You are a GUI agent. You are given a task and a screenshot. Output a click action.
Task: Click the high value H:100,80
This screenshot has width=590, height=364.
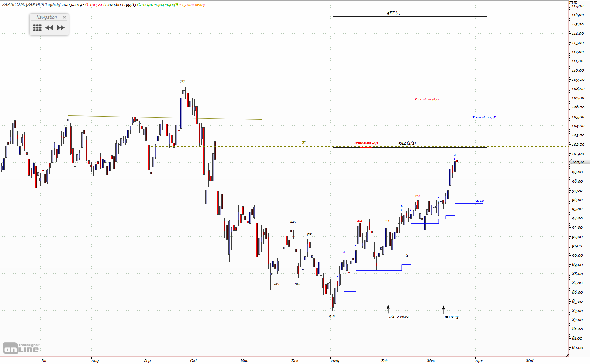(112, 4)
